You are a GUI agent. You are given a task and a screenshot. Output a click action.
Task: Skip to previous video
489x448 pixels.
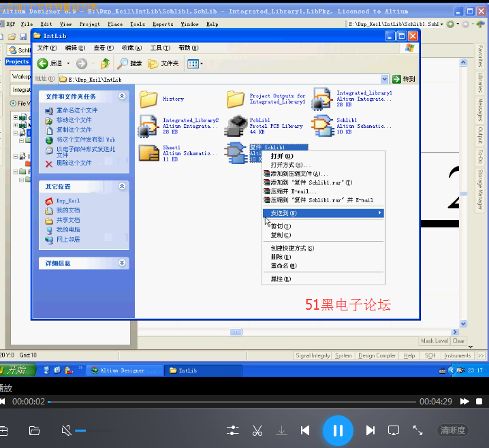(x=305, y=430)
